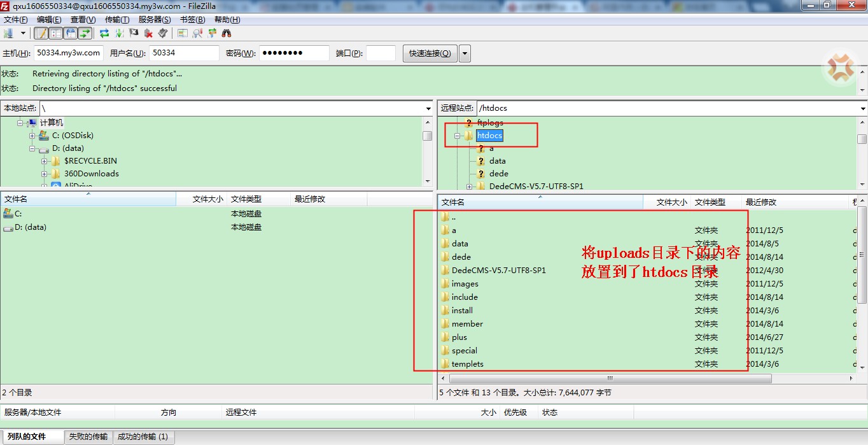Open the Quickconnect history dropdown arrow
The width and height of the screenshot is (868, 445).
coord(465,53)
